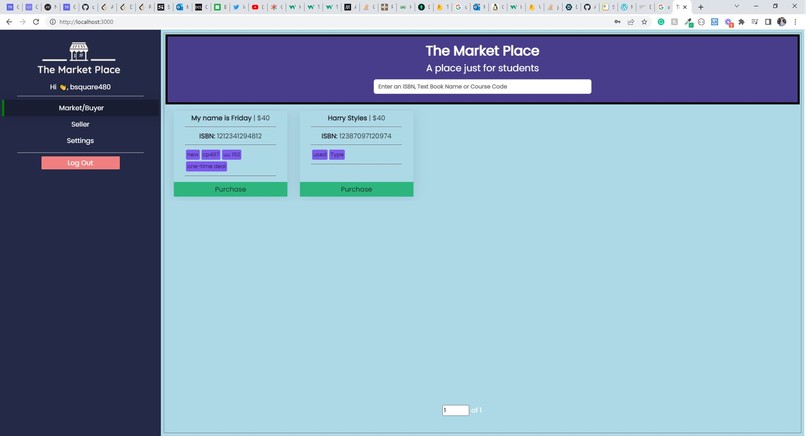Purchase the Harry Styles book
The image size is (806, 436).
click(356, 189)
